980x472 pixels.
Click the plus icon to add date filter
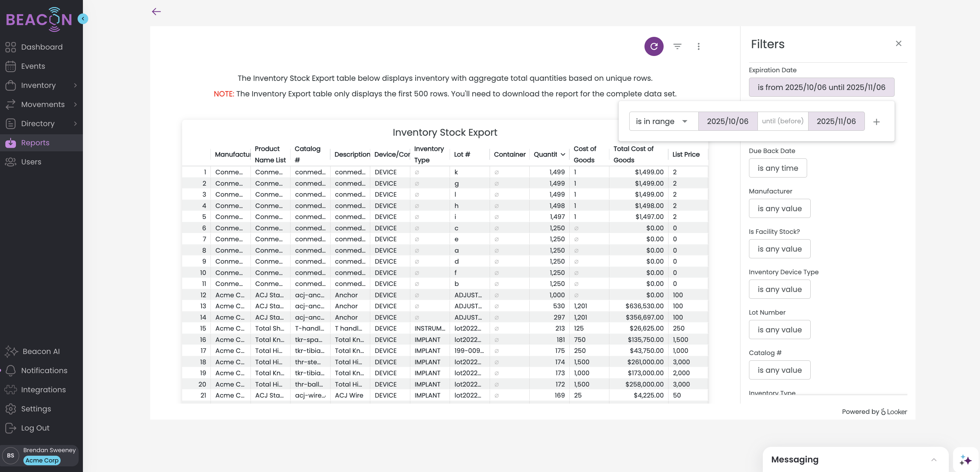coord(876,122)
